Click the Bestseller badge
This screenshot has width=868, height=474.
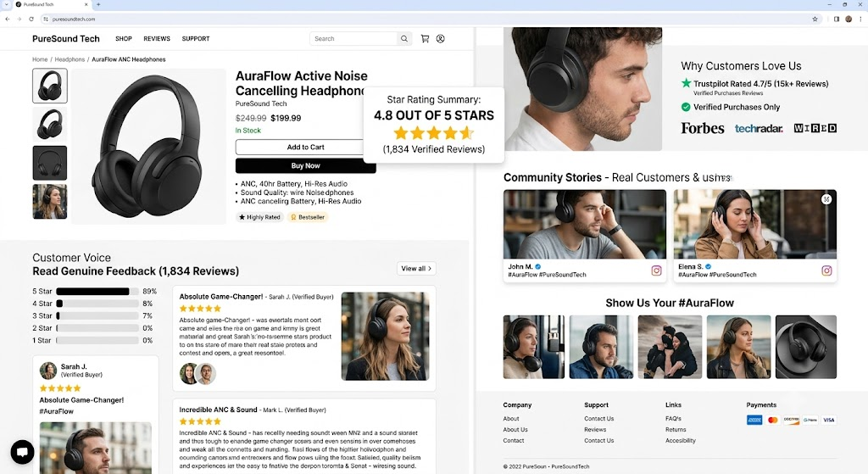click(x=308, y=217)
